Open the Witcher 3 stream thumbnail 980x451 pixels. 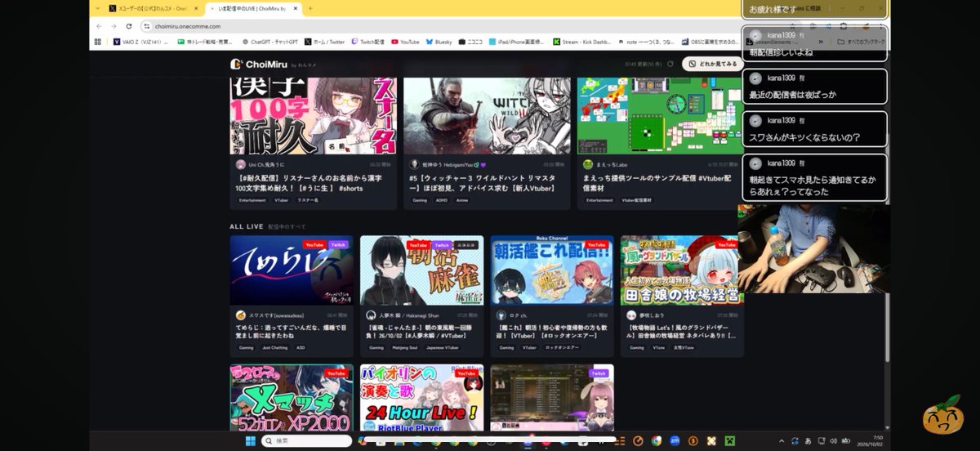coord(487,116)
